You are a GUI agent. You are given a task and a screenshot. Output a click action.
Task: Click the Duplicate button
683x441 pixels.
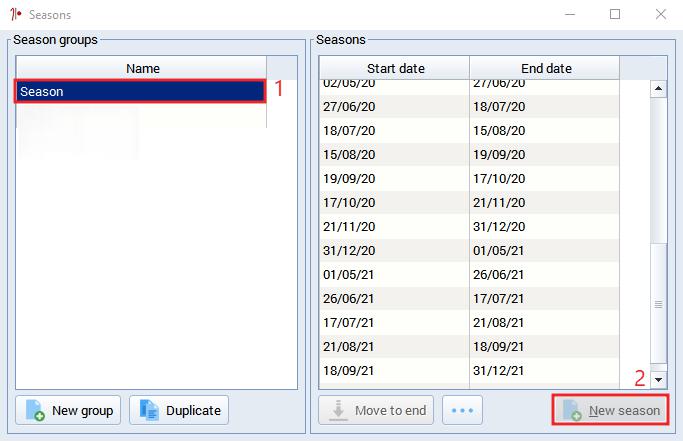[x=179, y=410]
